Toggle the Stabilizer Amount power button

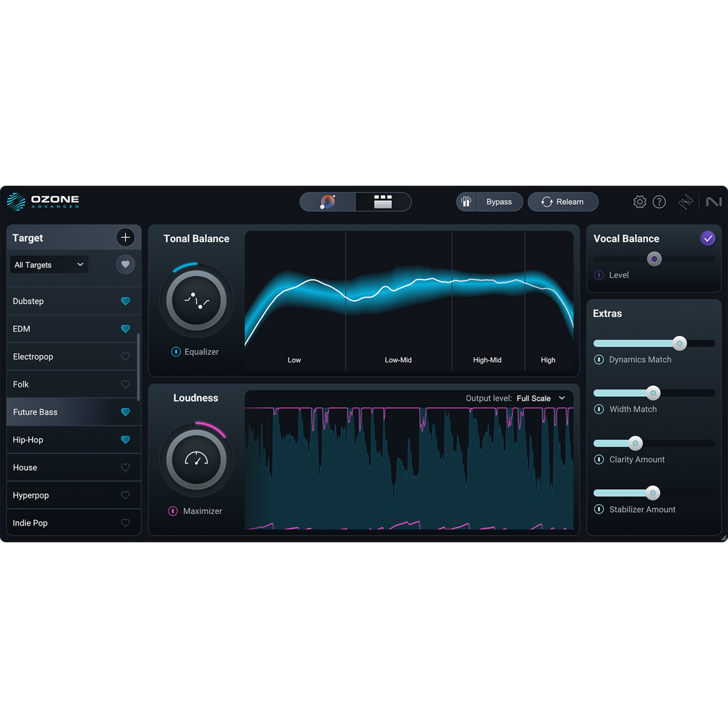pyautogui.click(x=599, y=510)
